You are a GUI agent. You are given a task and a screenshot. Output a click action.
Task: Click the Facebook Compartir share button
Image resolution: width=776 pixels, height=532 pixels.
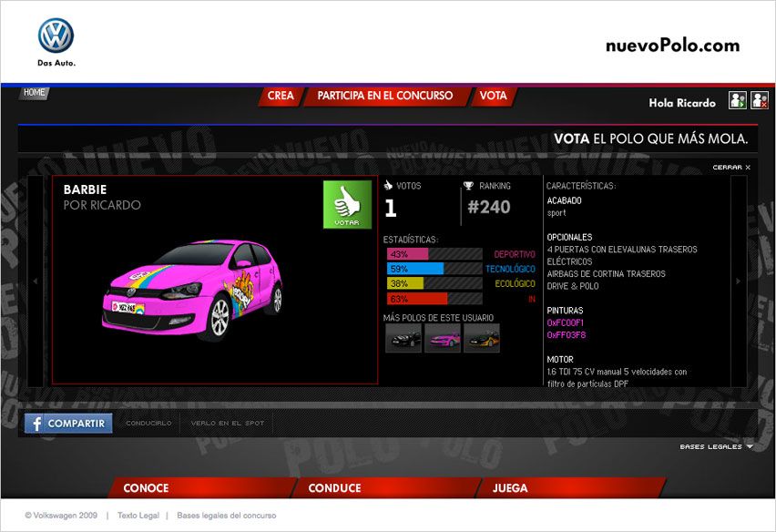pyautogui.click(x=68, y=424)
